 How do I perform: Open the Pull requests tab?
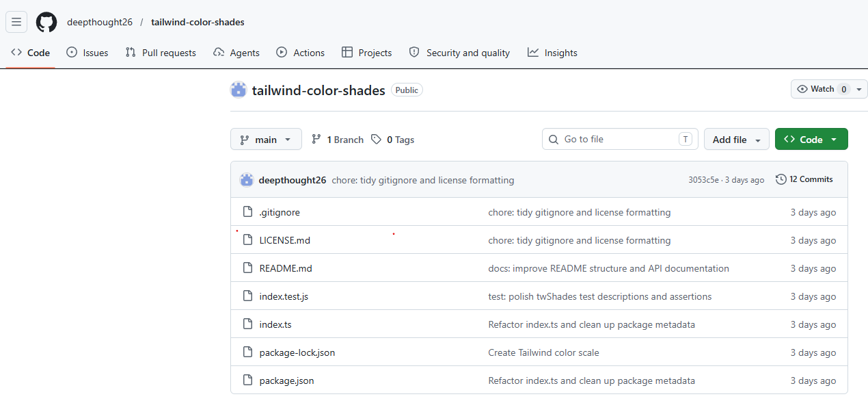click(x=161, y=53)
